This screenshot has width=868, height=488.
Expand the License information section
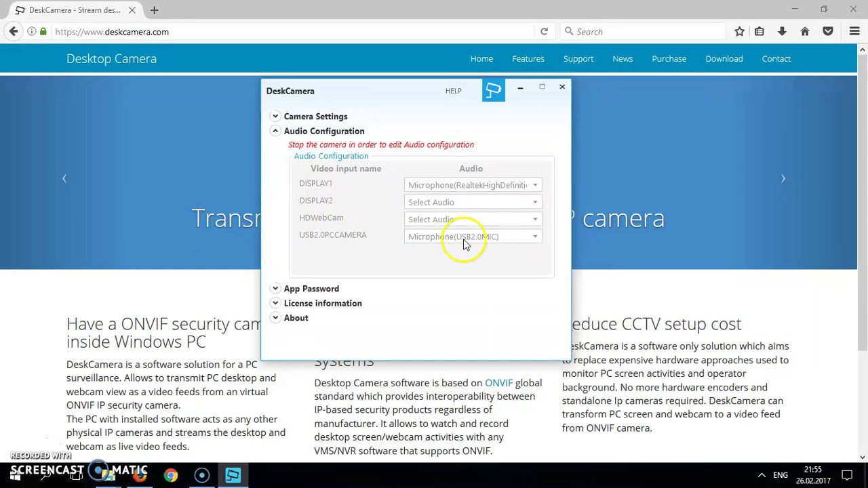(x=275, y=303)
